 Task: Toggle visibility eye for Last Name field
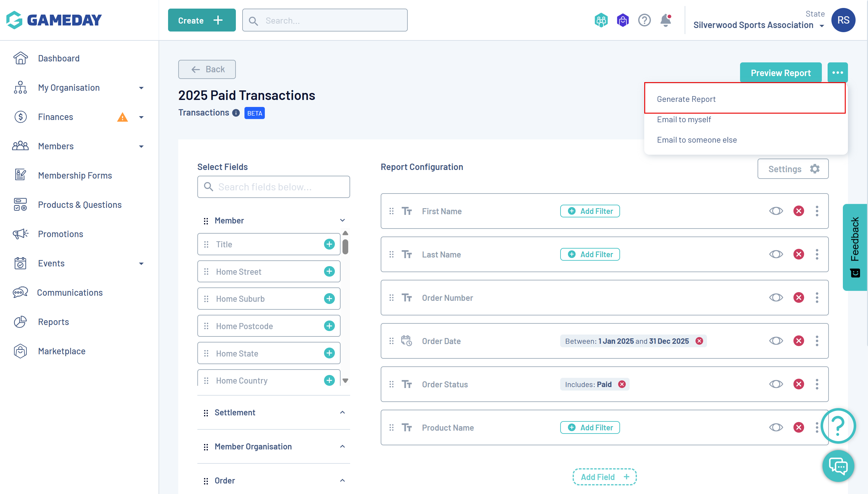(776, 254)
